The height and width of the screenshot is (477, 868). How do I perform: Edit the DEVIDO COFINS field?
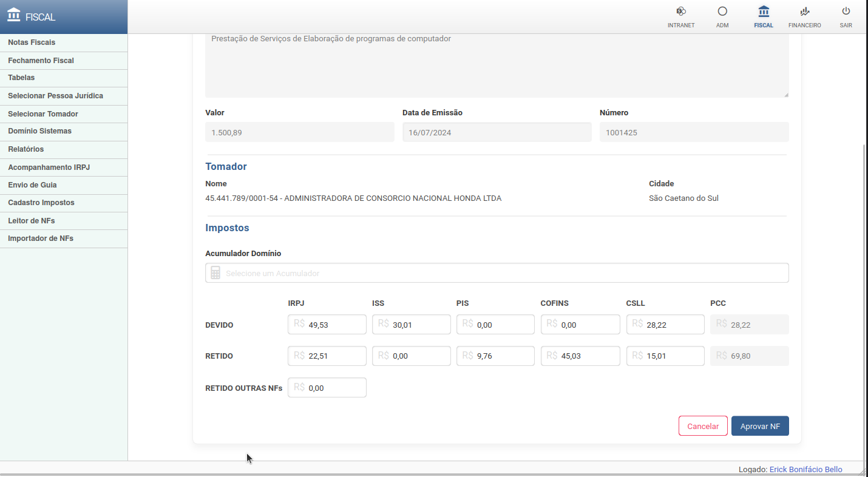[x=580, y=325]
